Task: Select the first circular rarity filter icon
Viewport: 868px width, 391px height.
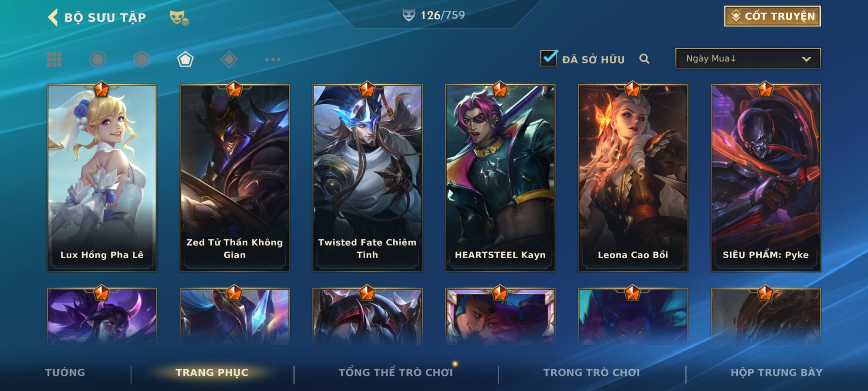Action: coord(98,59)
